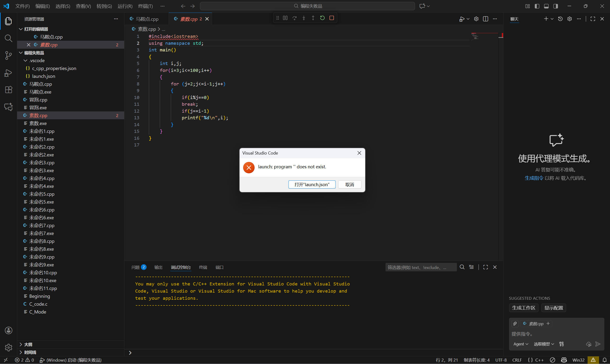The image size is (610, 364).
Task: Toggle the bottom panel layout button
Action: (546, 6)
